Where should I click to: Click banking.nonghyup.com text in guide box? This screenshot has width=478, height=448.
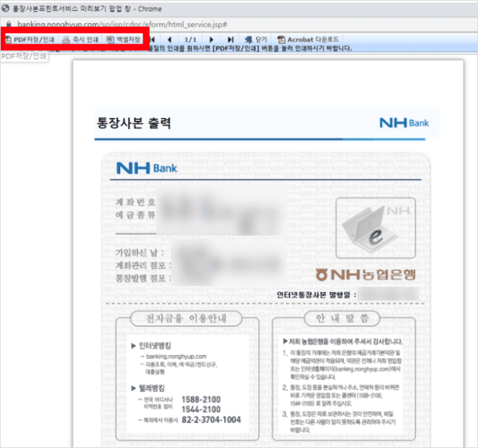176,356
